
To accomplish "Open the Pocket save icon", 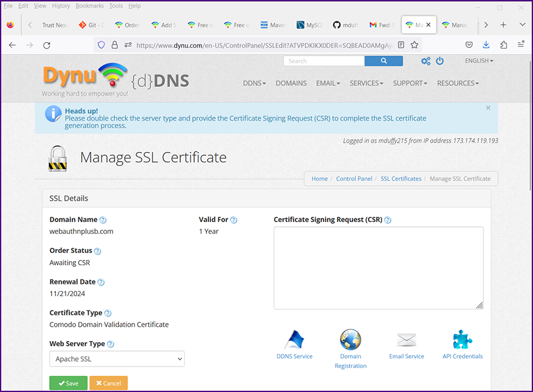I will pyautogui.click(x=469, y=45).
